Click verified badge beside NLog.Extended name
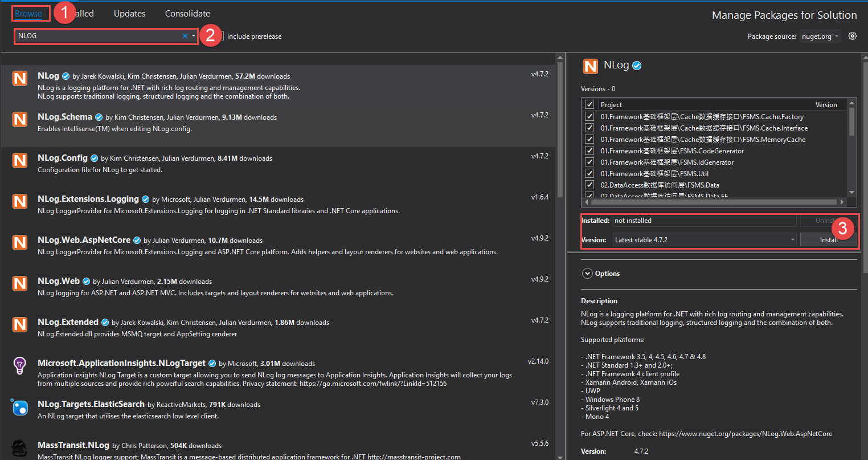Screen dimensions: 868x460 (x=105, y=323)
